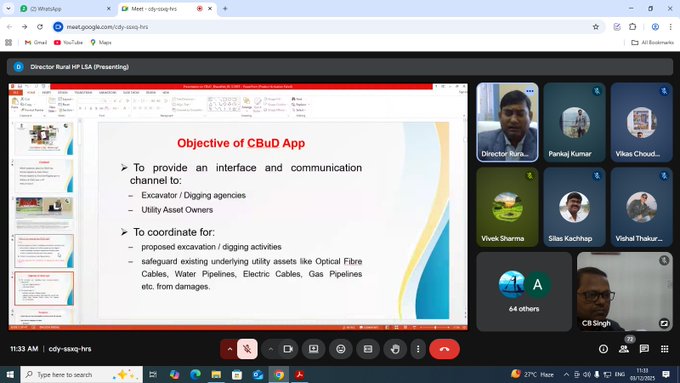
Task: Toggle the camera on or off
Action: (288, 349)
